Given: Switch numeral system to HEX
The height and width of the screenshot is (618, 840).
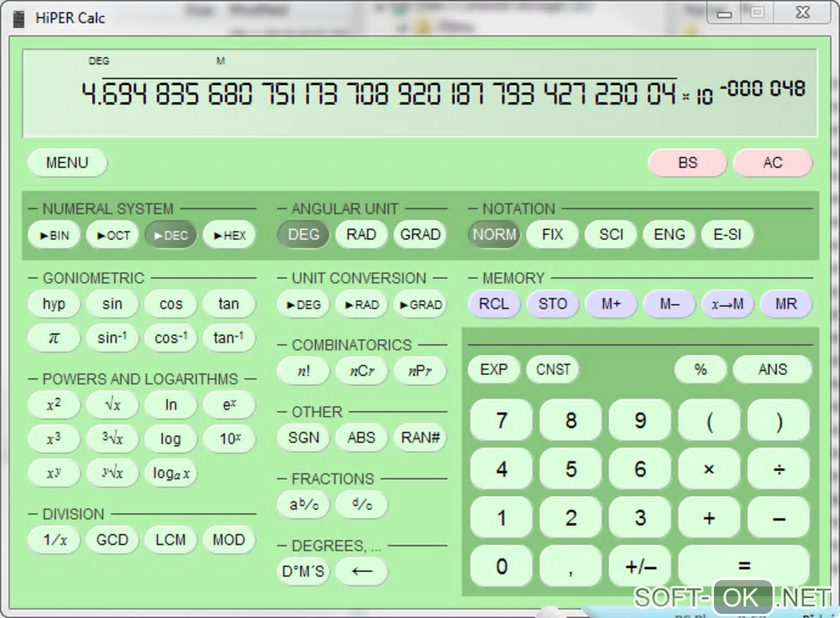Looking at the screenshot, I should click(x=229, y=235).
